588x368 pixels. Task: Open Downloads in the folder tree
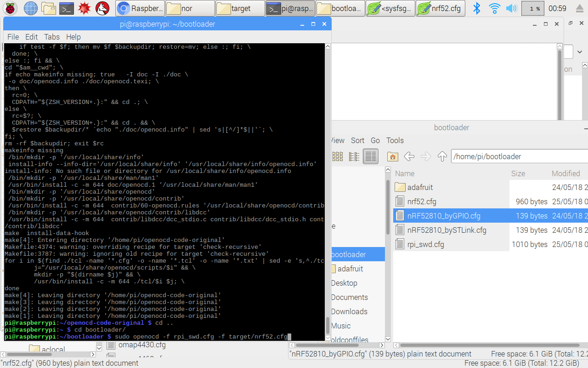pyautogui.click(x=349, y=311)
